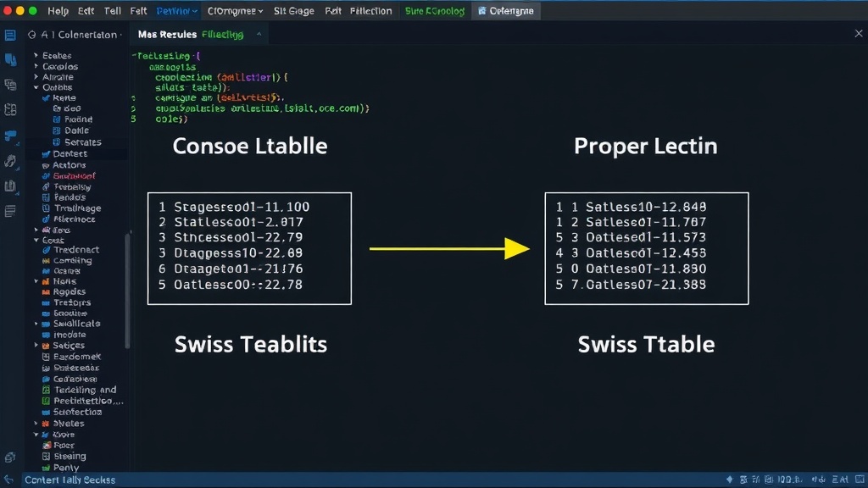The width and height of the screenshot is (868, 488).
Task: Open the 'Clomgmee' dropdown menu
Action: (x=235, y=11)
